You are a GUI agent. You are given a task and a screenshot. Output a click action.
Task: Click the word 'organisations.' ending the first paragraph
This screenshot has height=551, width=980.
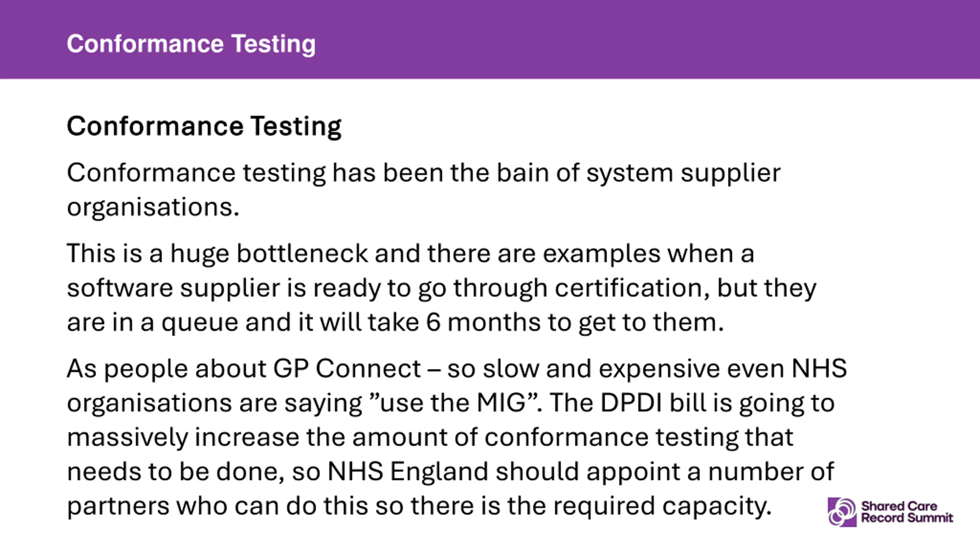tap(153, 208)
